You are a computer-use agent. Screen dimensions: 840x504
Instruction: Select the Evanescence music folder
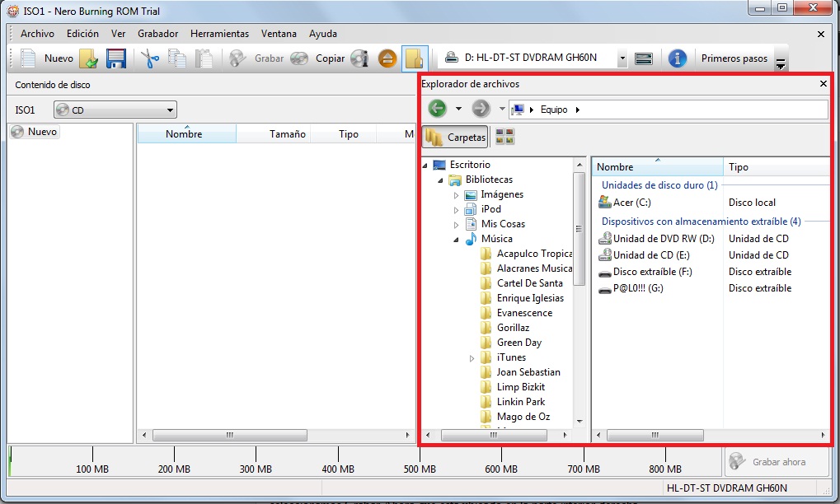coord(524,313)
